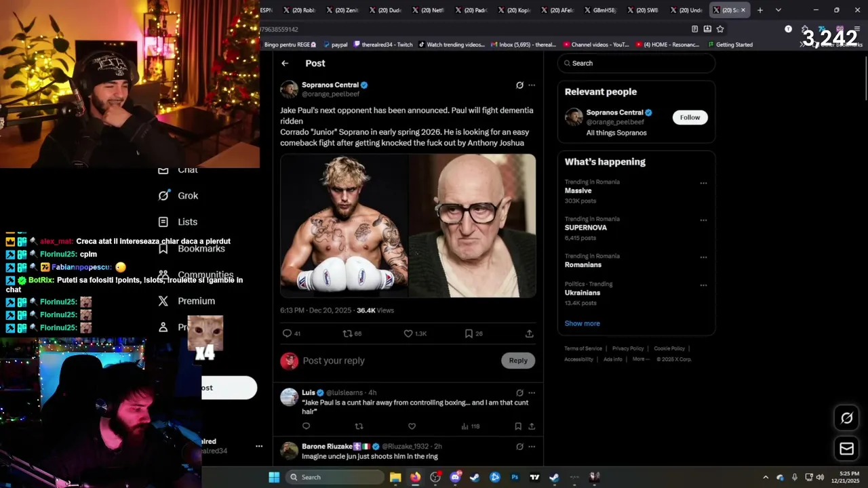Follow Sopranos Central

[690, 117]
